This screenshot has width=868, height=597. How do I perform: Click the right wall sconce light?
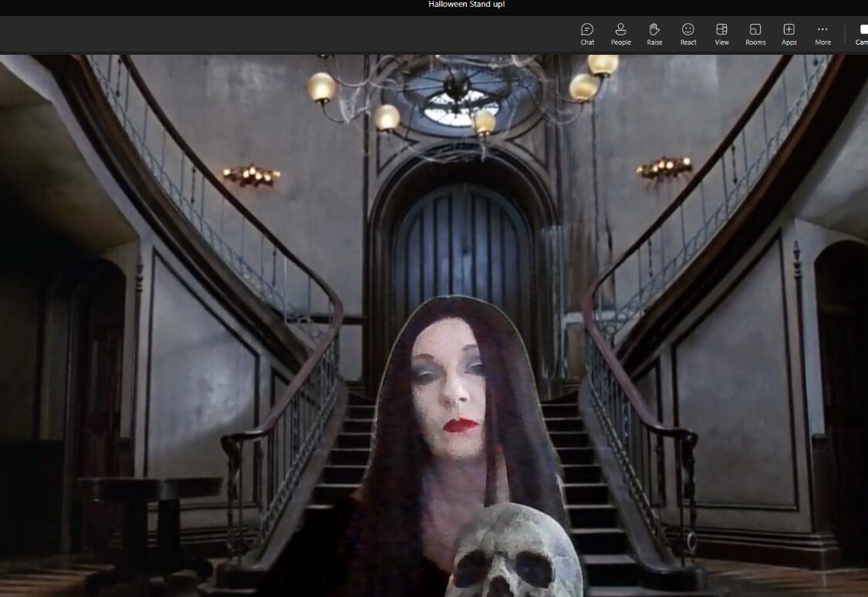coord(664,167)
